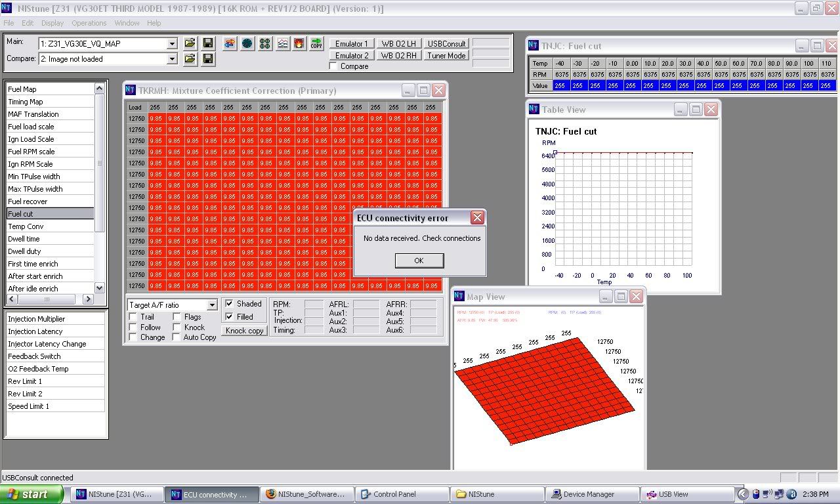
Task: Select Rev Limit 1 in lower list
Action: click(55, 381)
